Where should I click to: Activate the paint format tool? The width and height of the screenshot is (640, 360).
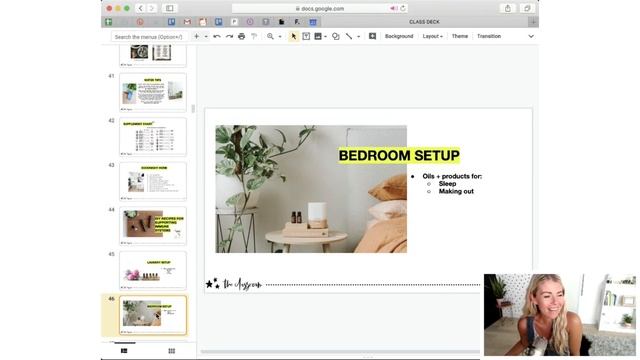pyautogui.click(x=254, y=36)
